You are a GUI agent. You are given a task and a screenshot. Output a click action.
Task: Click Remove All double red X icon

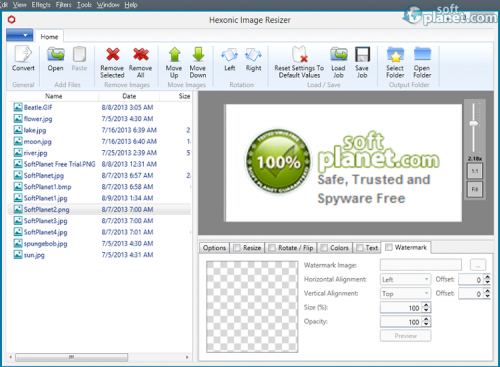tap(141, 54)
